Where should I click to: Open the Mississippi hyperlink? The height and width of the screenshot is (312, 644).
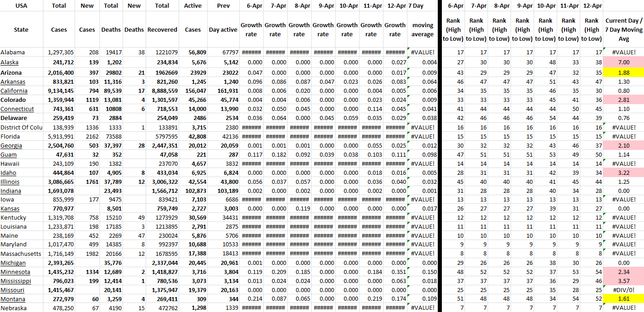(x=16, y=281)
